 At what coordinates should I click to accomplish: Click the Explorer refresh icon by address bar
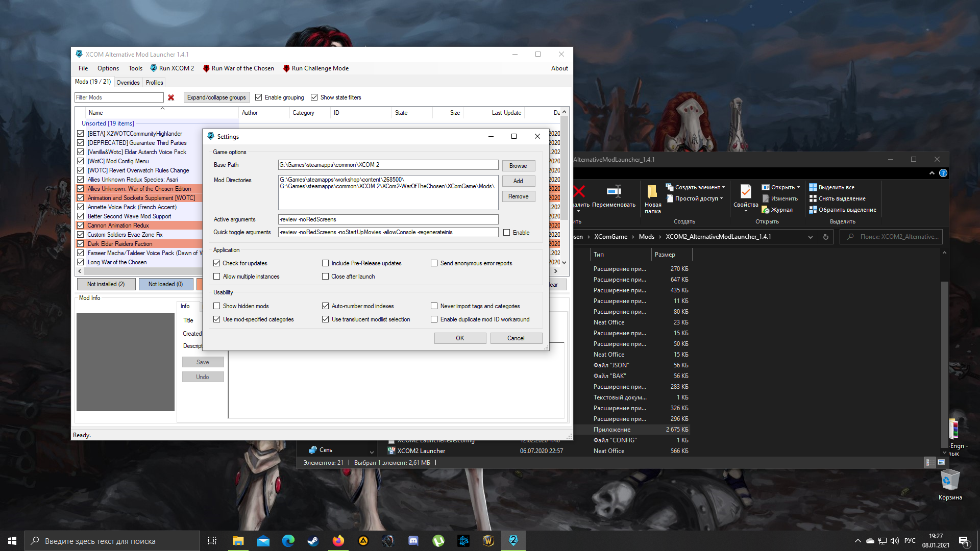coord(826,237)
